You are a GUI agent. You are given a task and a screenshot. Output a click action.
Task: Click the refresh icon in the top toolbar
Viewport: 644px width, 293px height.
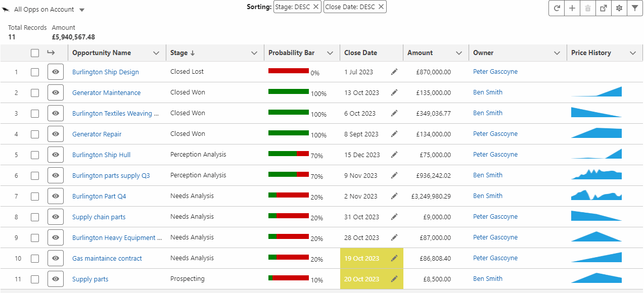557,8
